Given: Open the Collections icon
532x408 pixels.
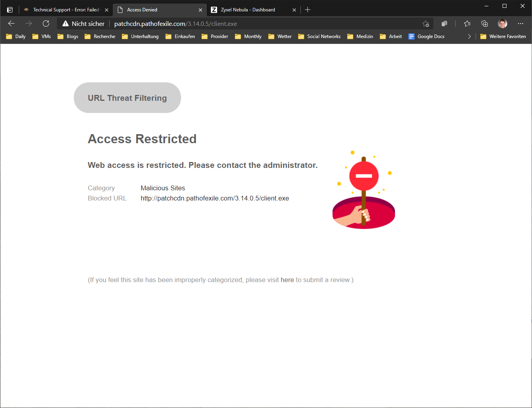Looking at the screenshot, I should tap(484, 24).
